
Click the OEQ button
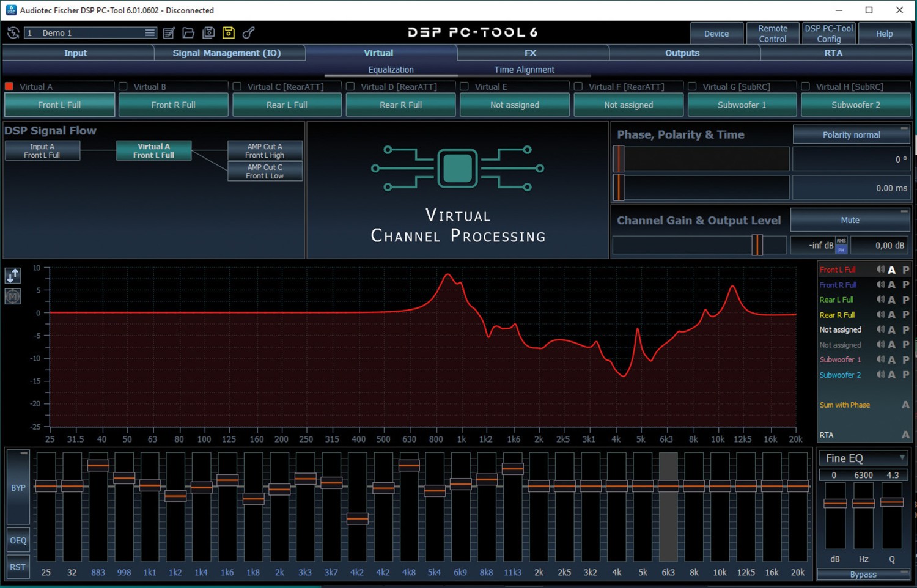[18, 540]
